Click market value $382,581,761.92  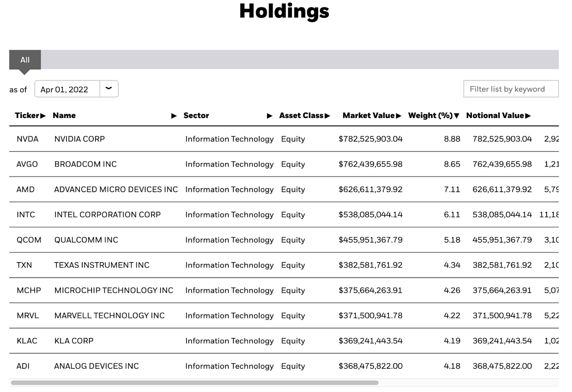tap(370, 265)
